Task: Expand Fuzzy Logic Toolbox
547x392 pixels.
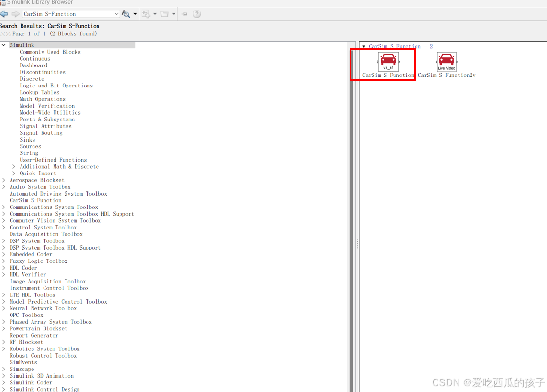Action: click(4, 261)
